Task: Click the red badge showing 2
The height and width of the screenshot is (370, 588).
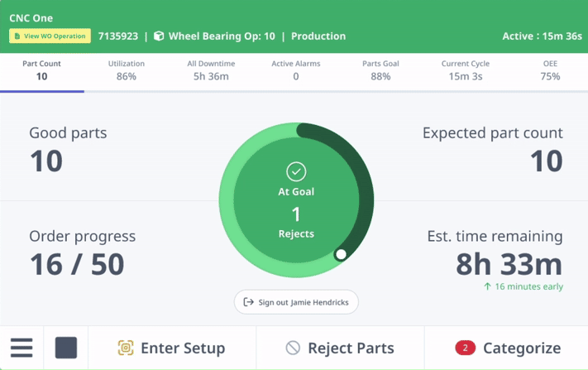Action: (465, 348)
